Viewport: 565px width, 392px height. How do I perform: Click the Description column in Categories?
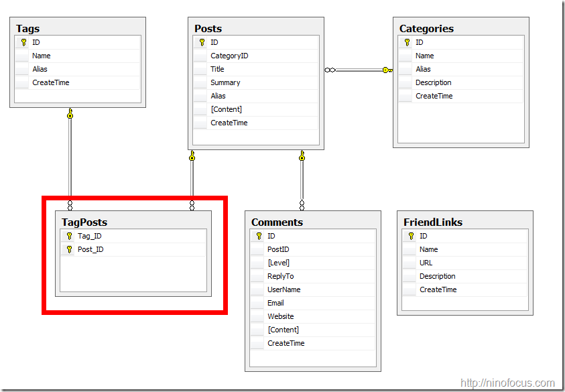[x=461, y=82]
